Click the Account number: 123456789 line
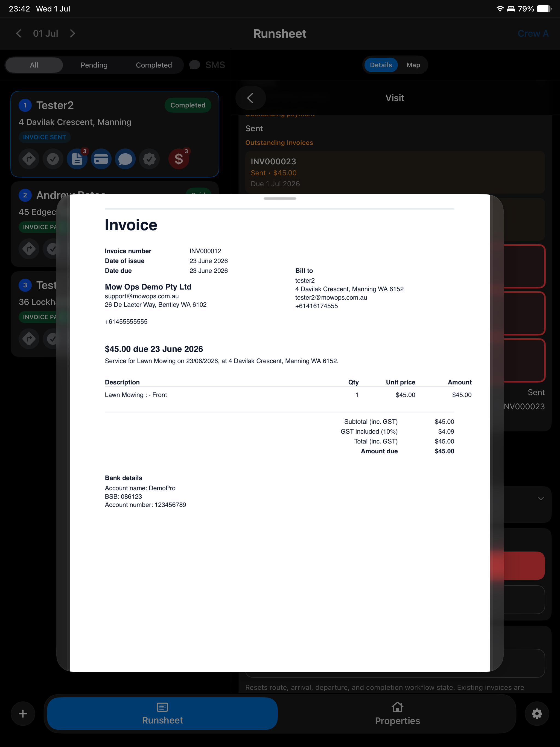 tap(145, 504)
